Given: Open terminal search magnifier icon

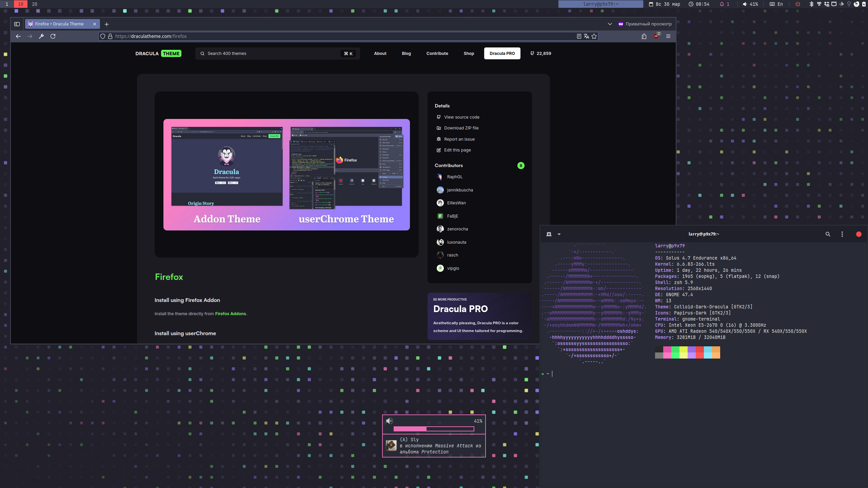Looking at the screenshot, I should pos(828,234).
